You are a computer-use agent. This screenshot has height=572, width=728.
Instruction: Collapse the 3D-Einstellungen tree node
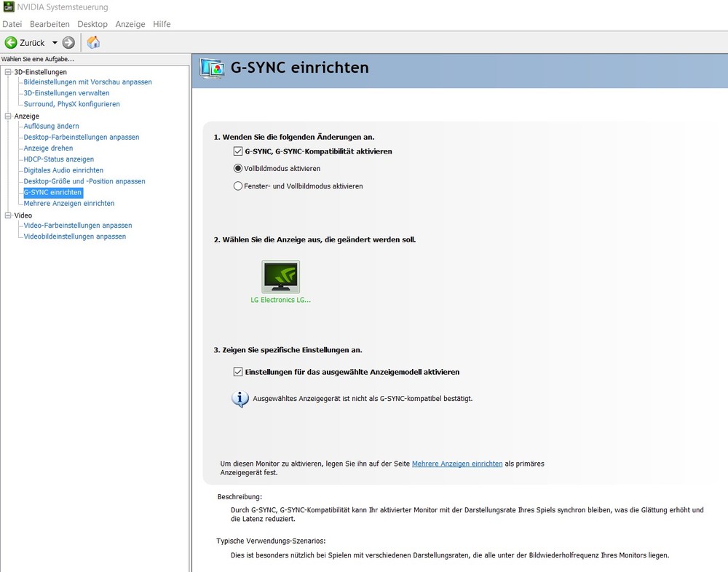pos(8,72)
